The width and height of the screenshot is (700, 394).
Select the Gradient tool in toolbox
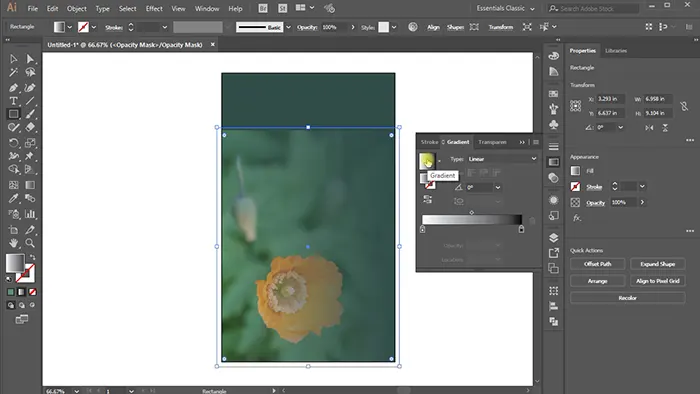[x=30, y=185]
